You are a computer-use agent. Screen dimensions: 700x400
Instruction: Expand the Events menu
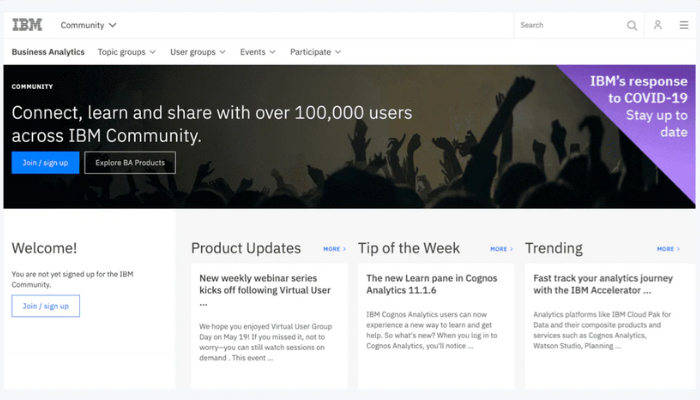[x=258, y=52]
